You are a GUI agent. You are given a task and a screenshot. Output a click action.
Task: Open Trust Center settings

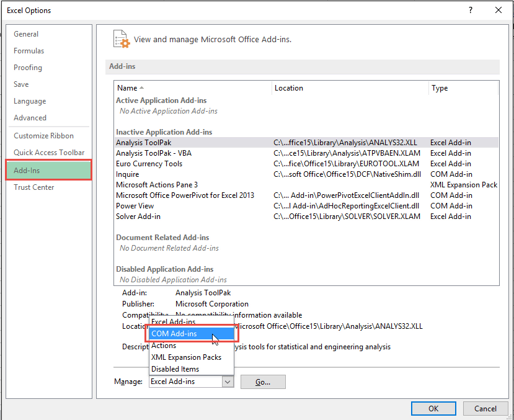click(33, 187)
